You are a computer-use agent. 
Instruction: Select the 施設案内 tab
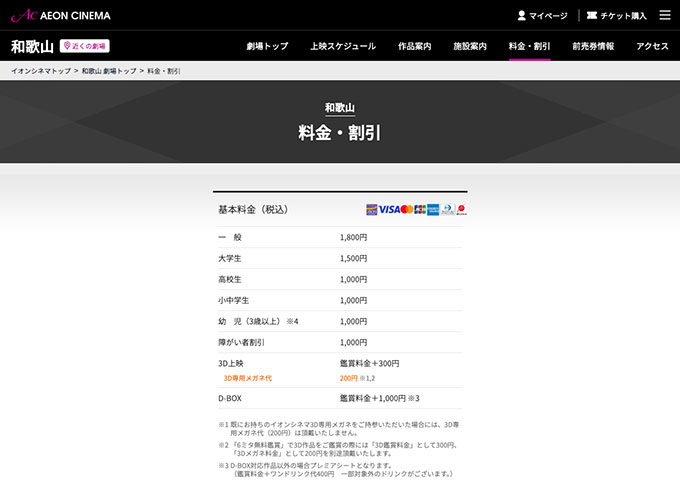pos(470,46)
